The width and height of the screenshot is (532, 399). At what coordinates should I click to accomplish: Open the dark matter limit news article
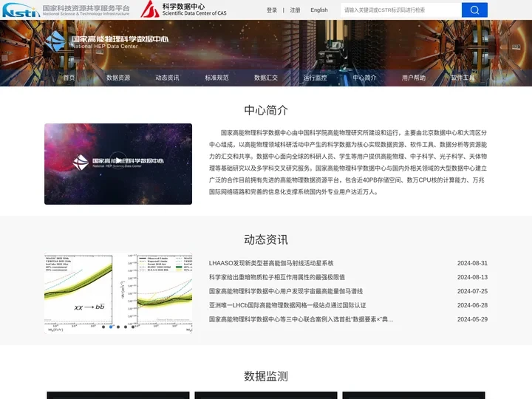[x=277, y=277]
